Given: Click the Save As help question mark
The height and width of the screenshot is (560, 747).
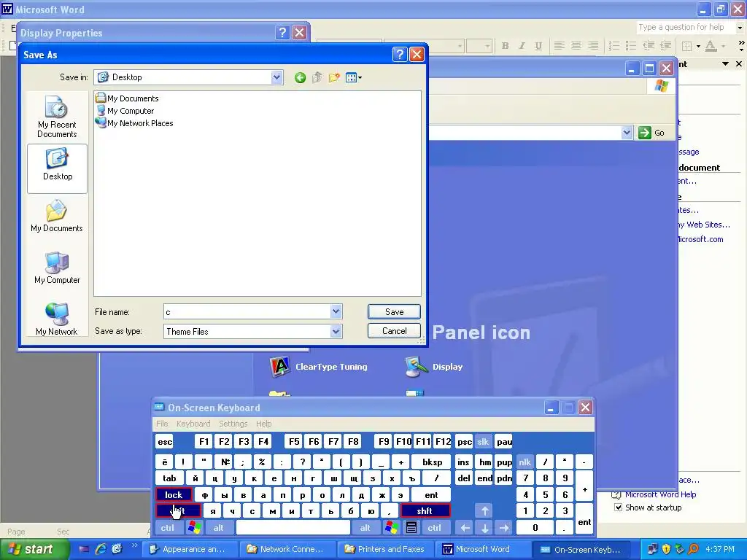Looking at the screenshot, I should point(400,55).
